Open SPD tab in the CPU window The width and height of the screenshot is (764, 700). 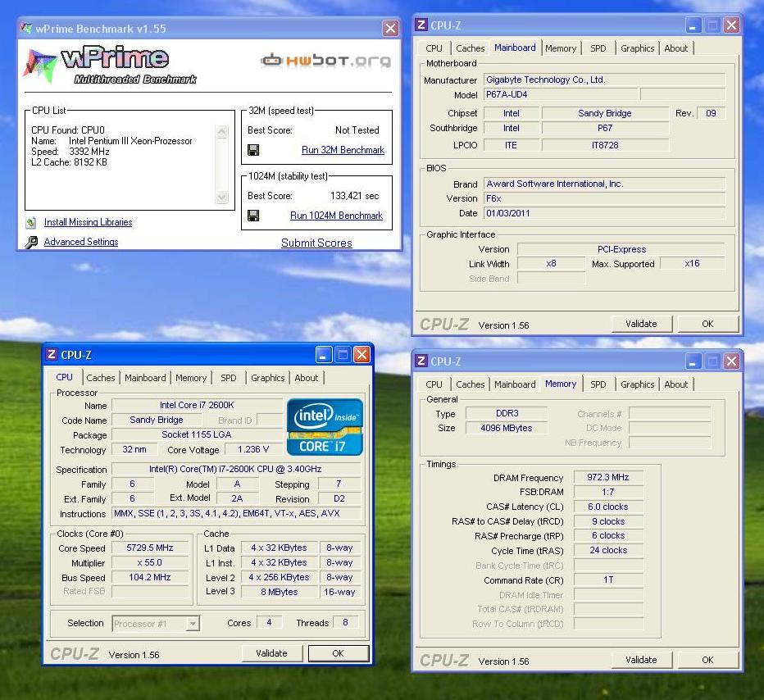[228, 378]
